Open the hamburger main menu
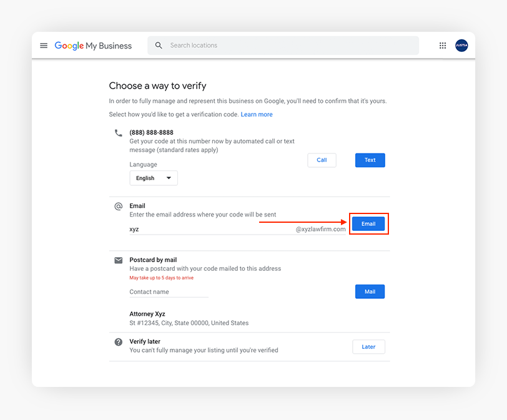The image size is (507, 420). click(x=44, y=46)
